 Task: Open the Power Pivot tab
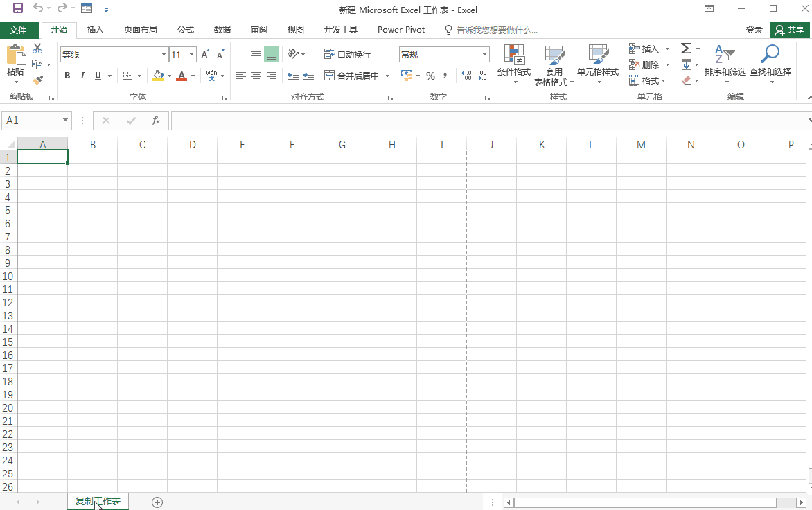tap(401, 30)
